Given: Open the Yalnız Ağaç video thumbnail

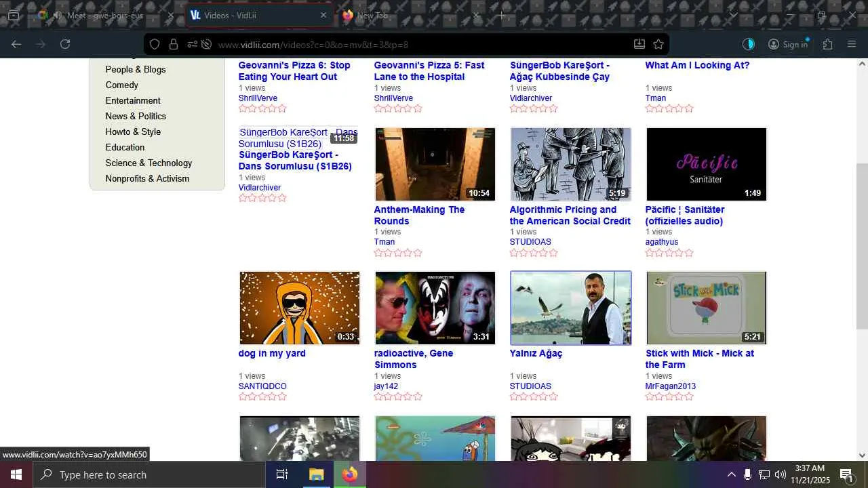Looking at the screenshot, I should click(571, 308).
